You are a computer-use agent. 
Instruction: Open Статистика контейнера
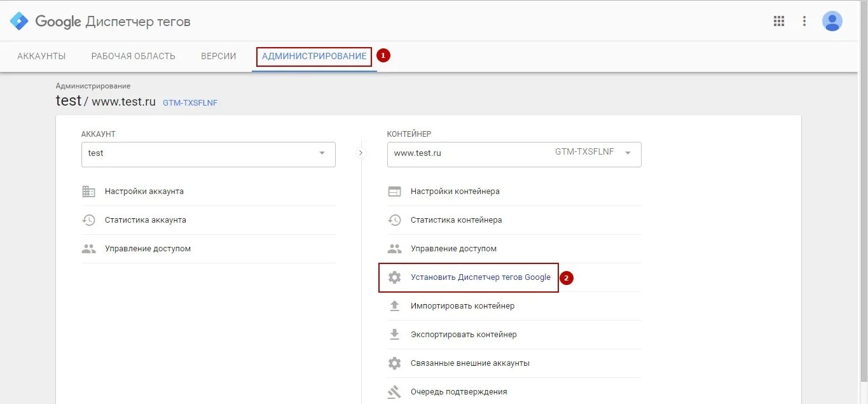click(456, 220)
